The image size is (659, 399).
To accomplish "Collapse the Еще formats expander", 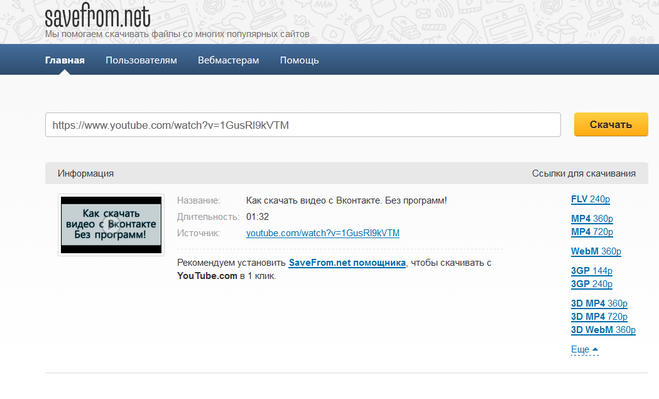I will click(x=584, y=349).
